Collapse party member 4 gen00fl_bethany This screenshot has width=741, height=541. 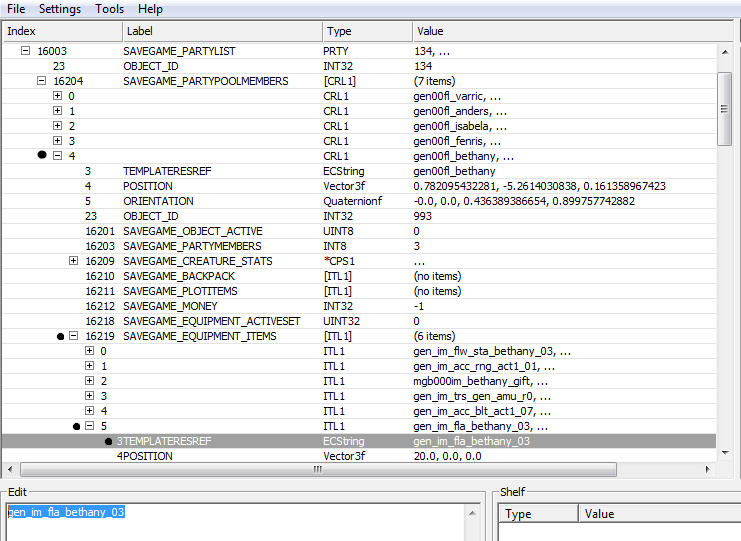pyautogui.click(x=57, y=156)
